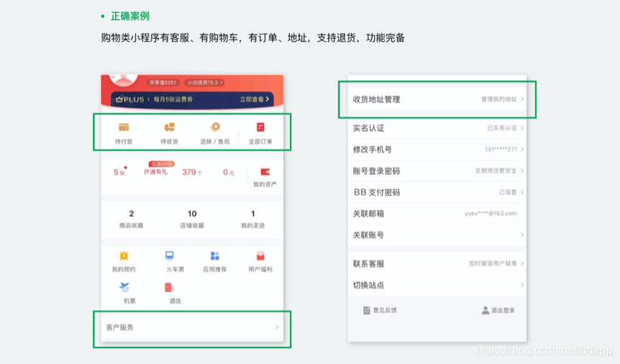Open the 用户福利 gift icon
Screen dimensions: 620x364
[260, 256]
